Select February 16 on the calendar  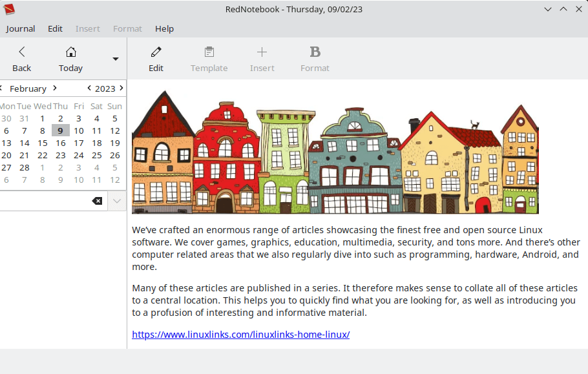[60, 143]
